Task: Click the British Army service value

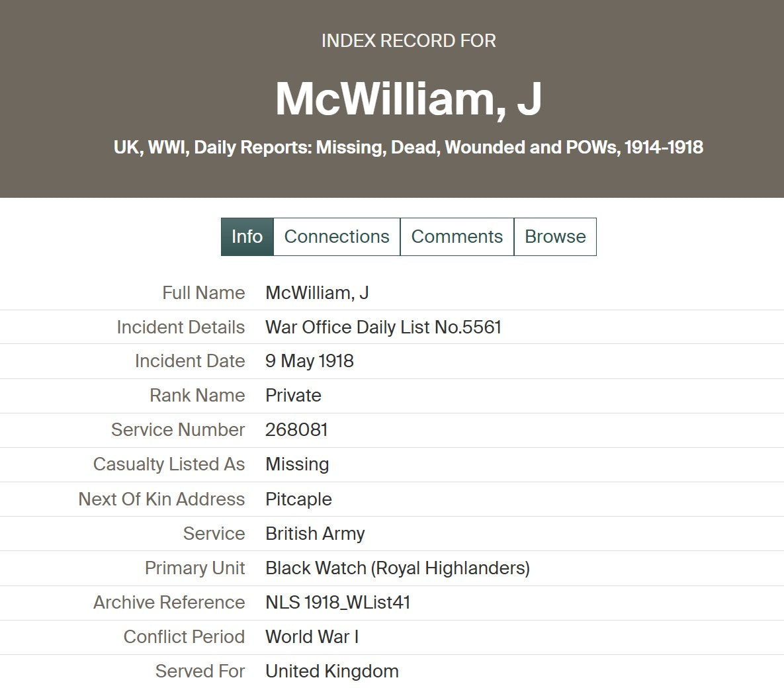Action: pos(315,534)
